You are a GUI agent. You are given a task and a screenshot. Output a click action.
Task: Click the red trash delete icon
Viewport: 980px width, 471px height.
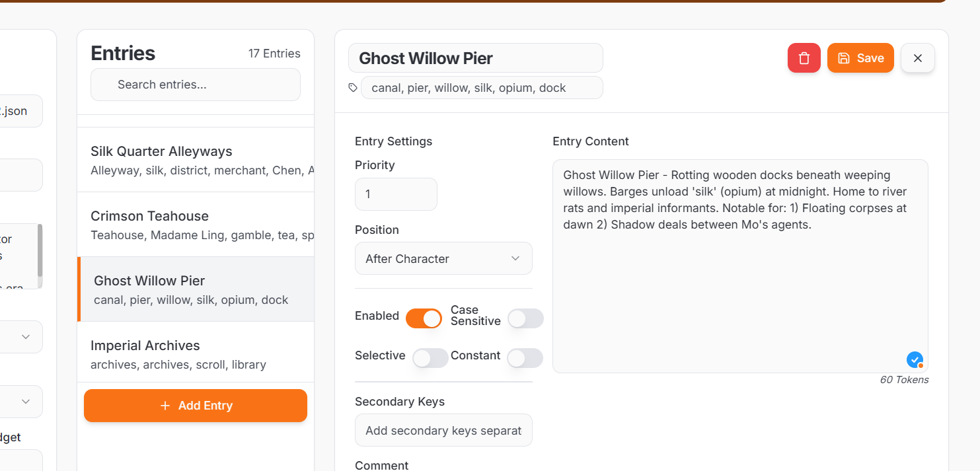coord(804,58)
